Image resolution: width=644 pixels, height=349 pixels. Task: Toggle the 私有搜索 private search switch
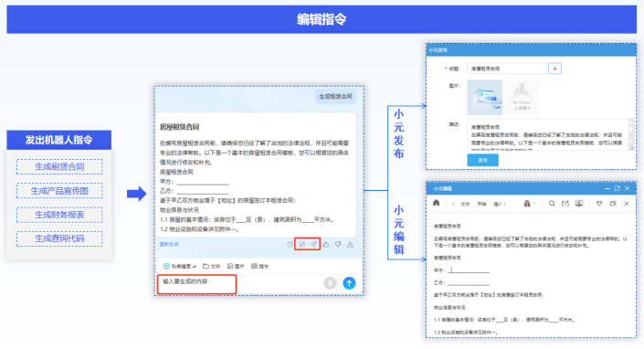click(x=180, y=266)
